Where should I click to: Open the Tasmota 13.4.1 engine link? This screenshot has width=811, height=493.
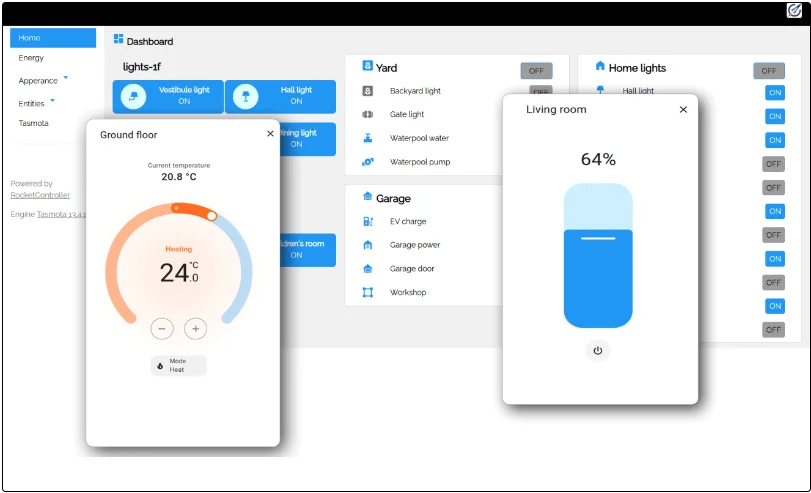(61, 214)
